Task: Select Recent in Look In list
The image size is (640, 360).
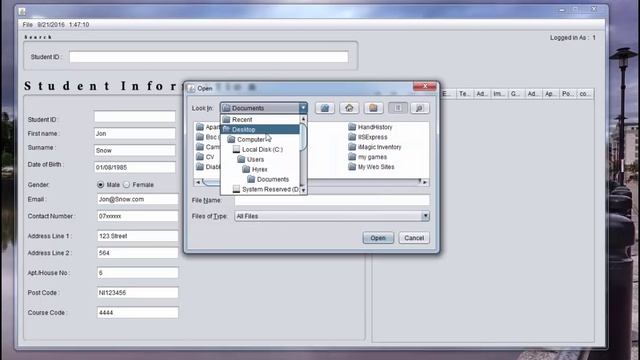Action: pos(260,120)
